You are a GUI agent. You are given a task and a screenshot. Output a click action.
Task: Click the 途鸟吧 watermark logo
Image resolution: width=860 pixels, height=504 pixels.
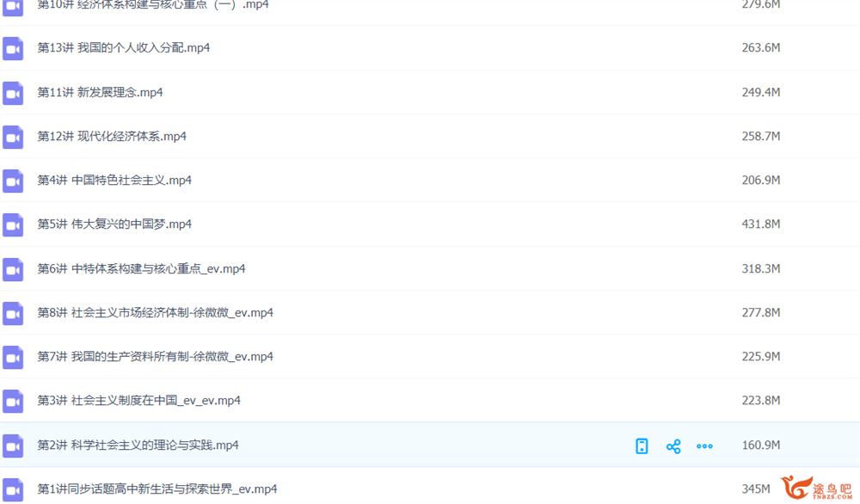pos(815,488)
